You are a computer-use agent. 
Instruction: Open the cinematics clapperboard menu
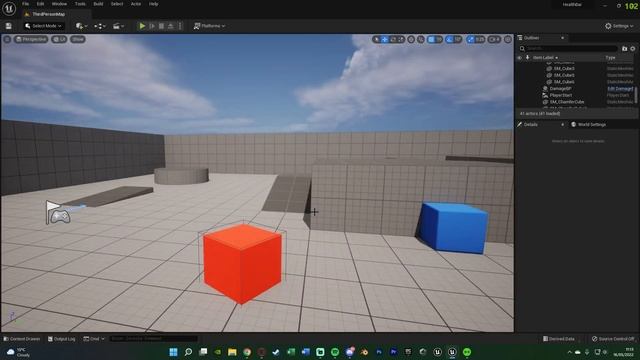pyautogui.click(x=118, y=26)
